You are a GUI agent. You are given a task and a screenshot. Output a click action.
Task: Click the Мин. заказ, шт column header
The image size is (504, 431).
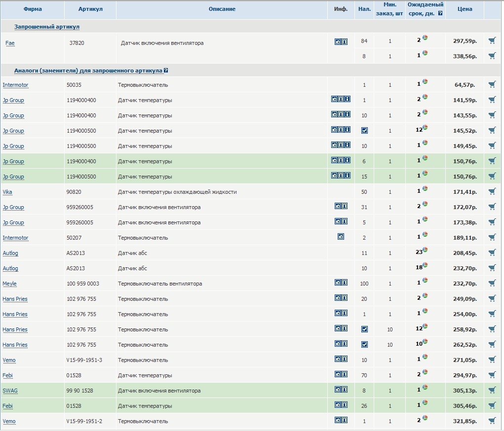(x=389, y=9)
